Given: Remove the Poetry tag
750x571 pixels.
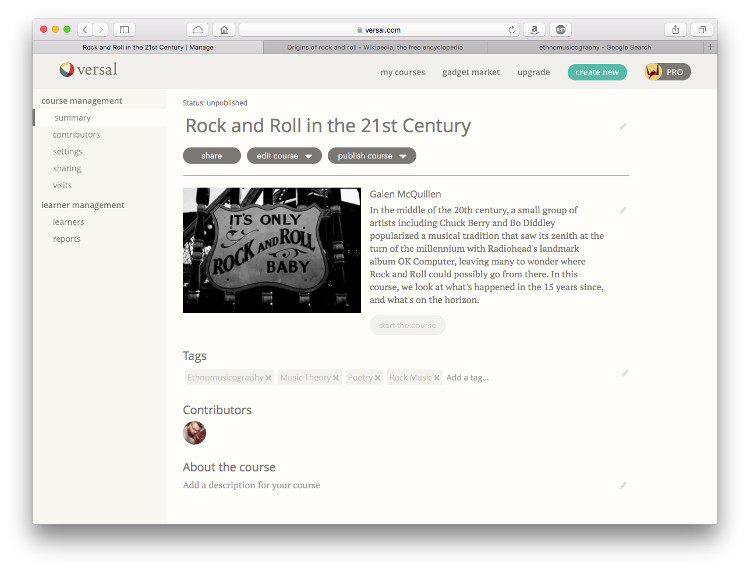Looking at the screenshot, I should pos(377,378).
